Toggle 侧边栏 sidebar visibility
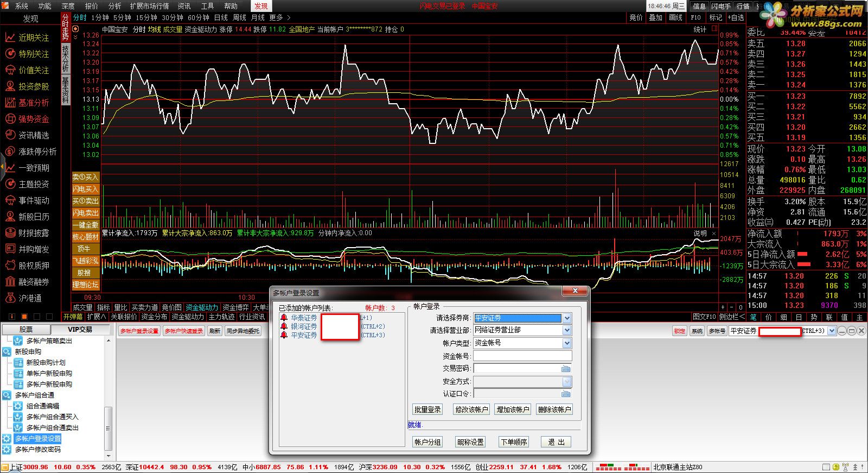Viewport: 868px width, 473px height. (732, 317)
